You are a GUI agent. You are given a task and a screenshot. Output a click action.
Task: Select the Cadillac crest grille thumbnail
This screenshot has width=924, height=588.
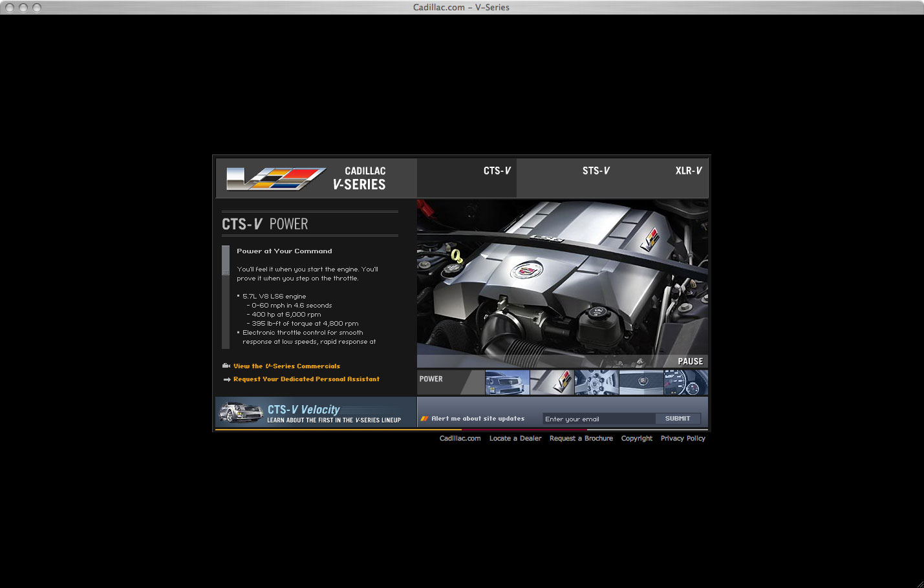[641, 382]
